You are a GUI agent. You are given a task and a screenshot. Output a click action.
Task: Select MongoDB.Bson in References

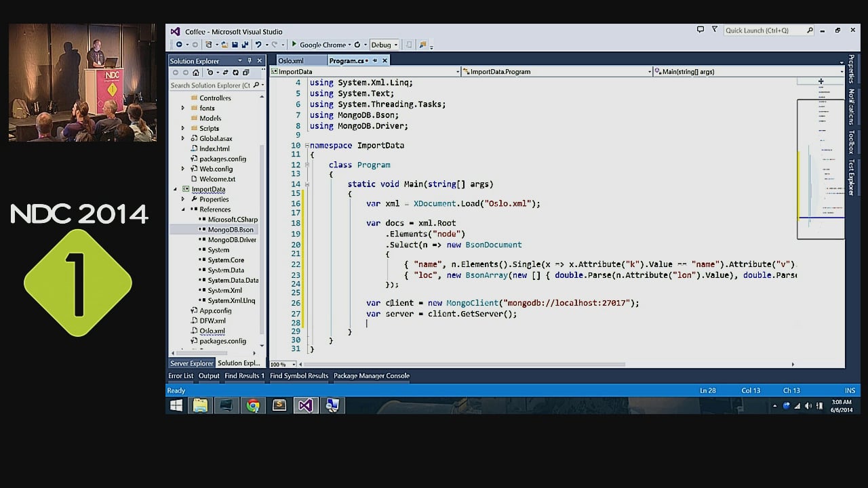point(231,230)
